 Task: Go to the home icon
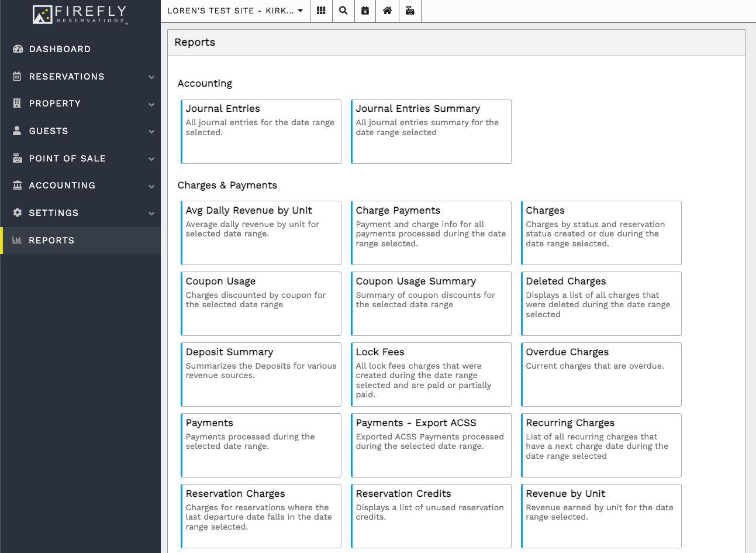(x=388, y=11)
